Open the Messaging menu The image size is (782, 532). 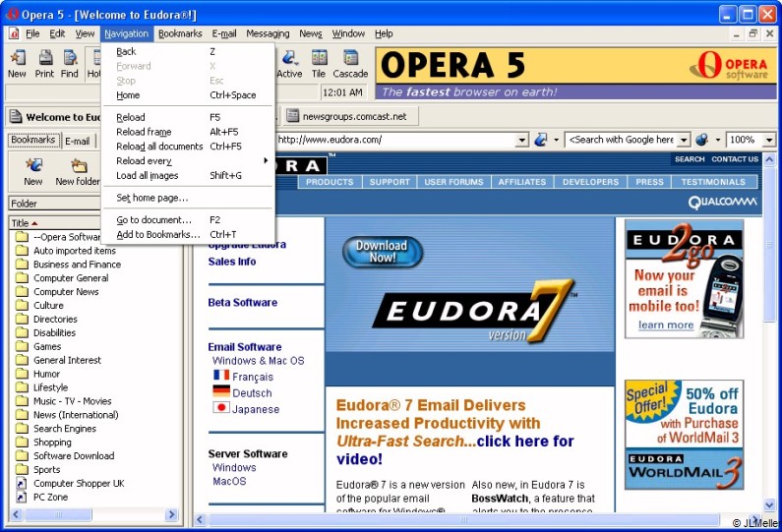pos(268,33)
